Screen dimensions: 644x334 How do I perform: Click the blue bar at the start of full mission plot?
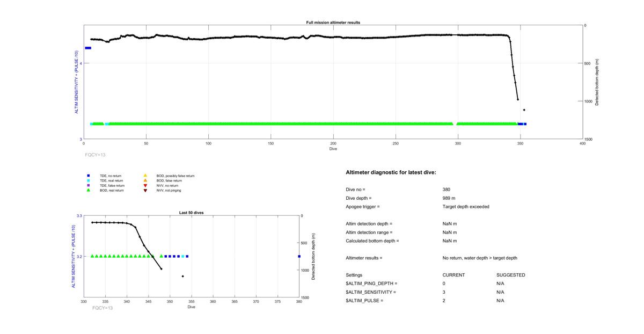tap(88, 48)
